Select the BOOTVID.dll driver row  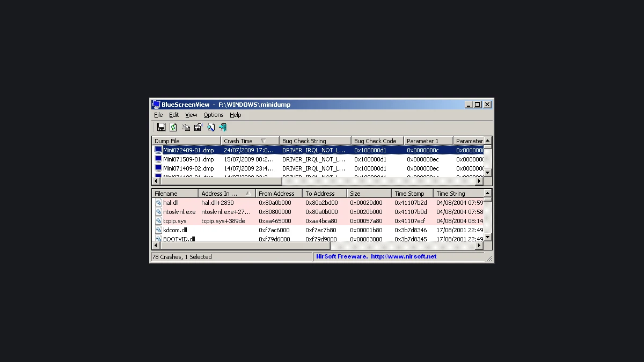pos(318,239)
